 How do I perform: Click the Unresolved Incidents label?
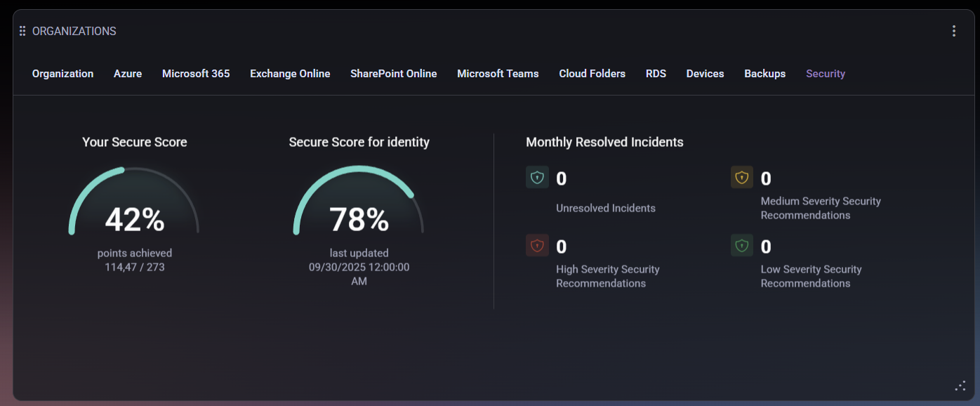(x=605, y=208)
